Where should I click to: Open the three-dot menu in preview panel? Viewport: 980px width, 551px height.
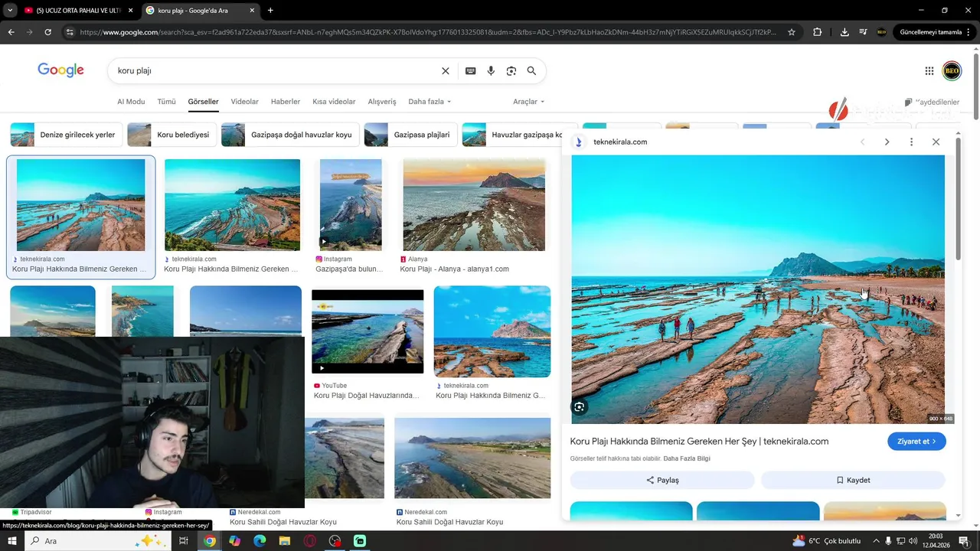(911, 142)
